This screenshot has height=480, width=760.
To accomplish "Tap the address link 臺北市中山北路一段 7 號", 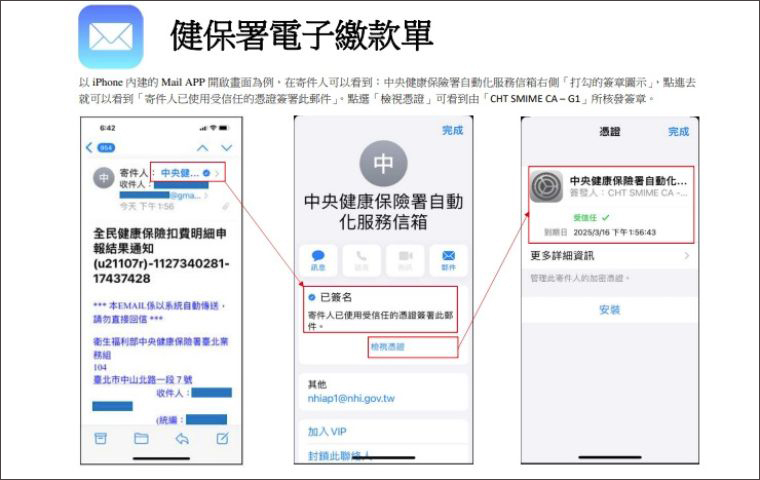I will coord(142,379).
